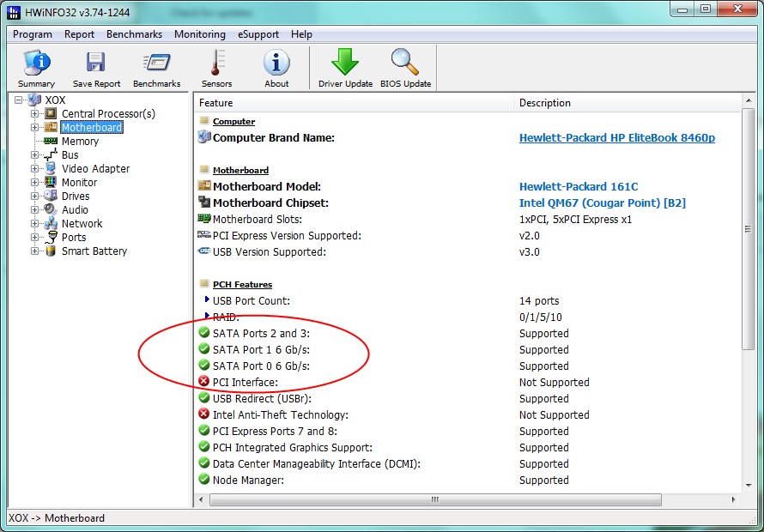Viewport: 764px width, 532px height.
Task: Select Motherboard in the tree
Action: click(92, 127)
